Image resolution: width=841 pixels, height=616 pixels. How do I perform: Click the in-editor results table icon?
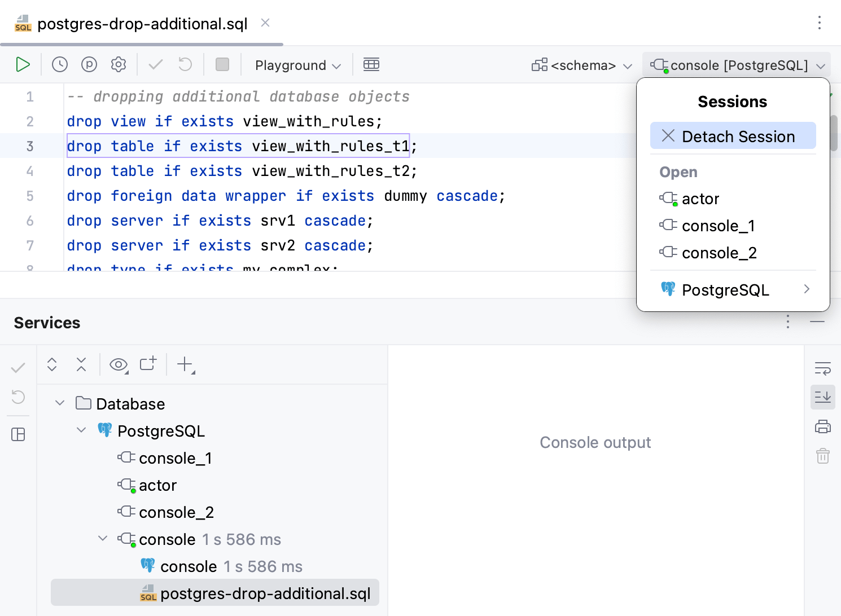[x=371, y=65]
